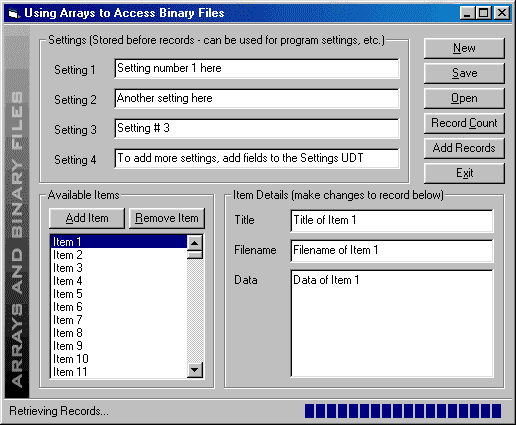516x425 pixels.
Task: Click the list scroll up arrow
Action: [195, 243]
